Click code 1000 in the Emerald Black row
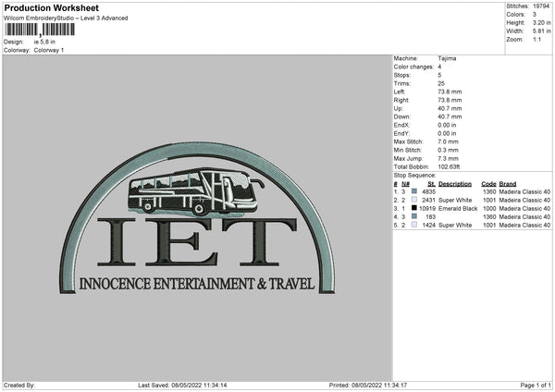Screen dimensions: 555x392 coord(489,208)
